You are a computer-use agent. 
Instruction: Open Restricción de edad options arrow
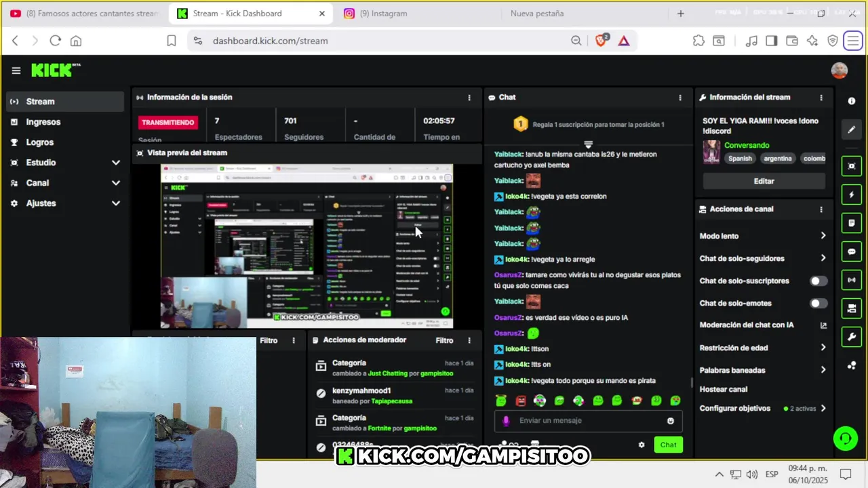tap(823, 348)
